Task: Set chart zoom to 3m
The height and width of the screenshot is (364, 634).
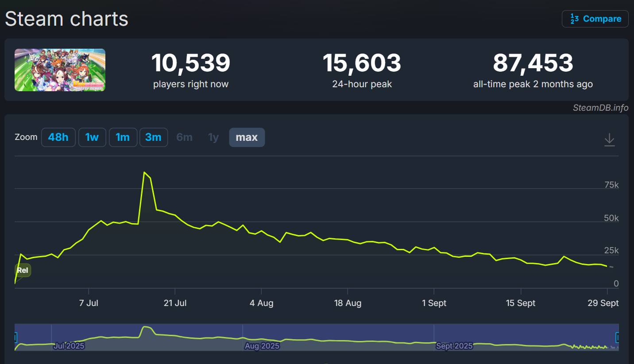Action: click(x=154, y=137)
